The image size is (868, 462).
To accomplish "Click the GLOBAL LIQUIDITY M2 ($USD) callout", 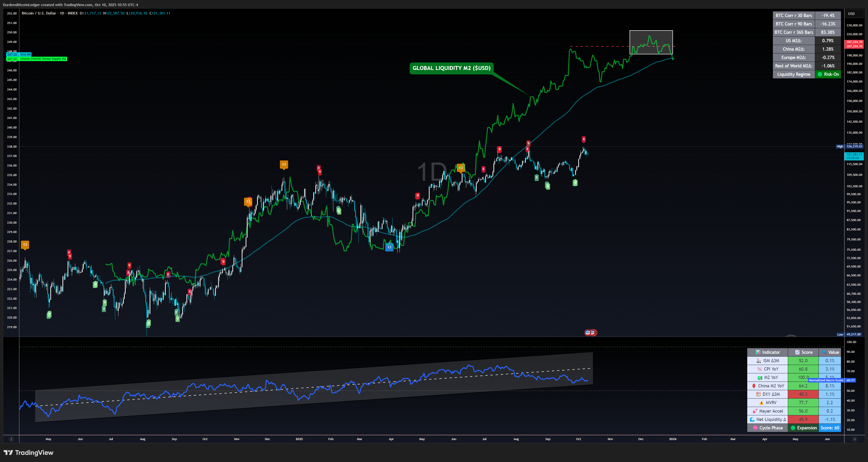I will pyautogui.click(x=451, y=68).
